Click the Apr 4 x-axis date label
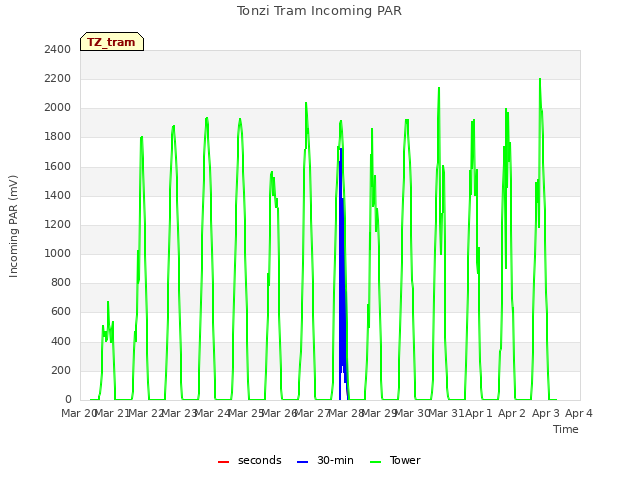 click(579, 413)
